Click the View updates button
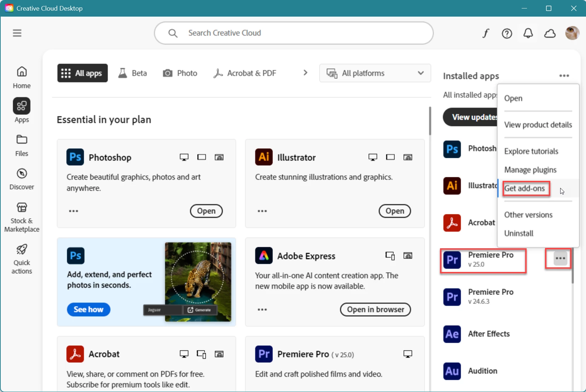Screen dimensions: 586x392 pyautogui.click(x=470, y=117)
